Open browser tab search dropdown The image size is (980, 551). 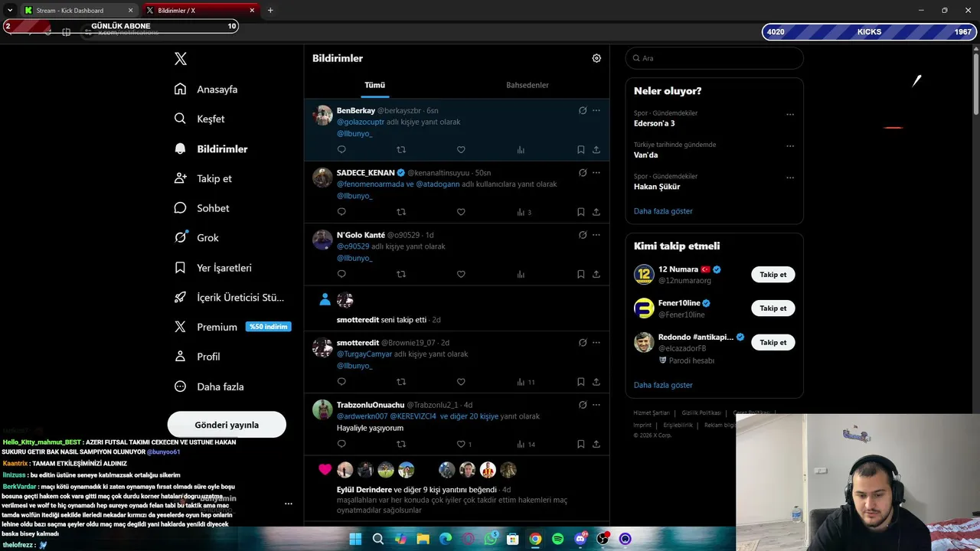click(x=10, y=10)
